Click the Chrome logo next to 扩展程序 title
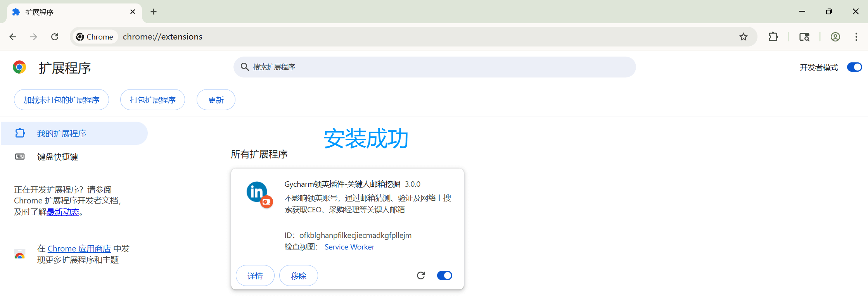 tap(19, 67)
